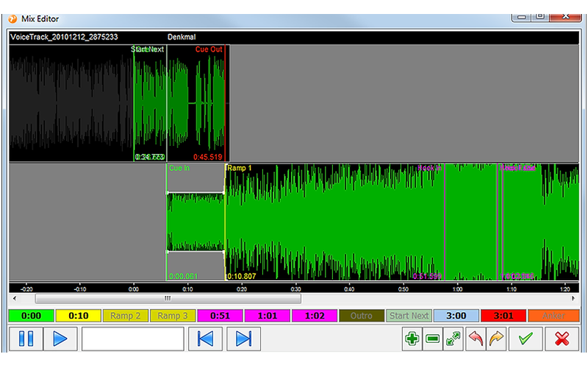This screenshot has height=368, width=588.
Task: Click 1:00 on the time ruler
Action: (457, 289)
